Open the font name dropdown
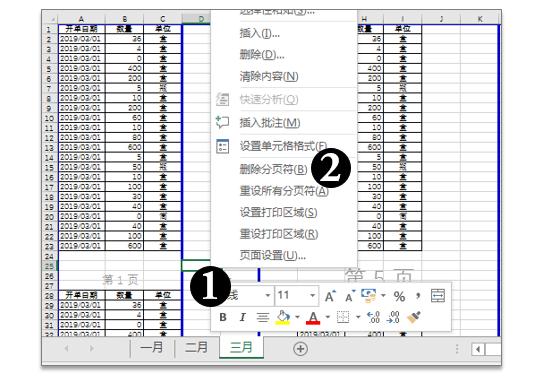The height and width of the screenshot is (376, 541). 267,296
